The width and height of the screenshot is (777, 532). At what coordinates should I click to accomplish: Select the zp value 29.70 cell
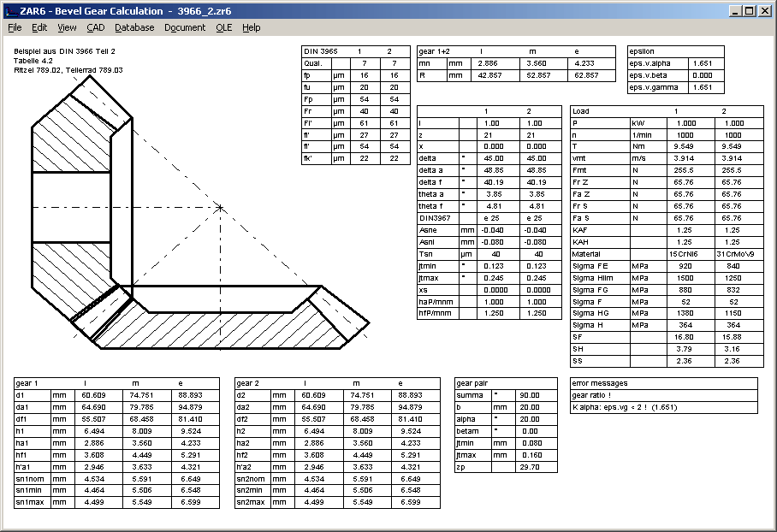click(529, 467)
